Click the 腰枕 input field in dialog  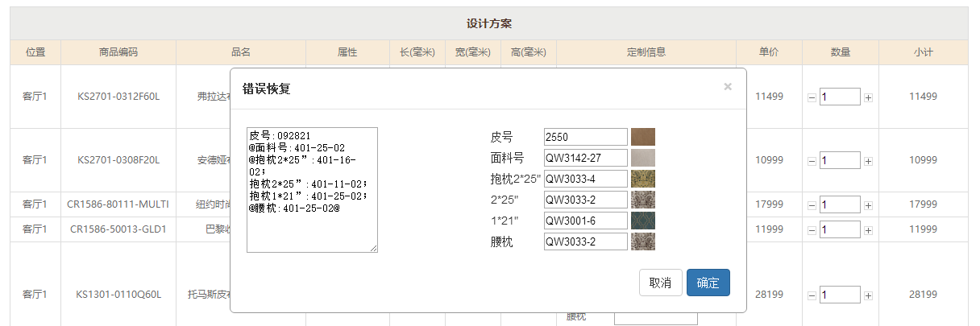point(585,241)
